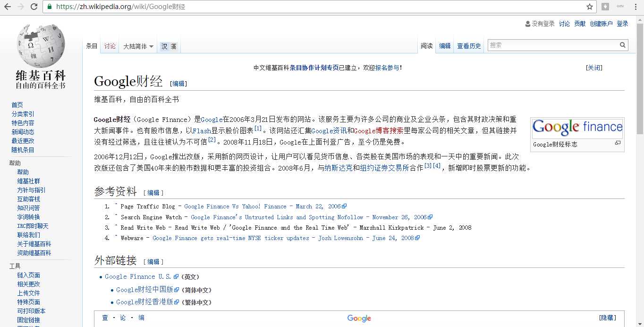The image size is (644, 327).
Task: Click the 汉 漢 conversion tab
Action: (x=169, y=46)
